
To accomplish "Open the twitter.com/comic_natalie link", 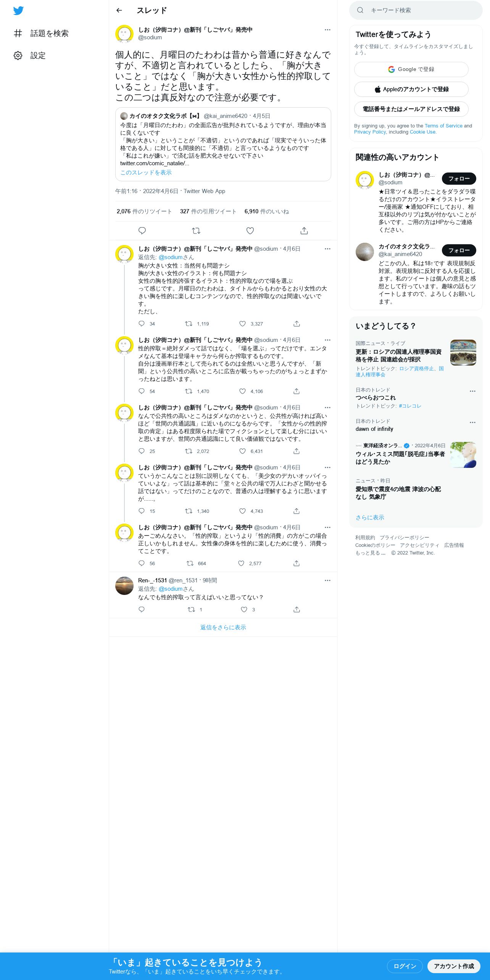I will click(x=155, y=163).
